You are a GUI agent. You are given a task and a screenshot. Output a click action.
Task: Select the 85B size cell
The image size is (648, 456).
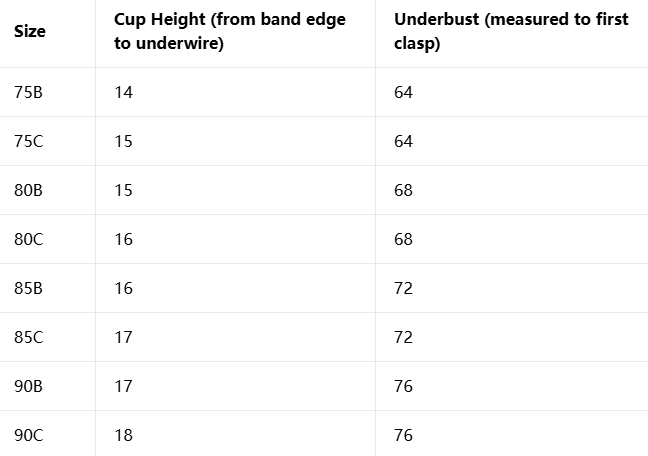point(28,289)
